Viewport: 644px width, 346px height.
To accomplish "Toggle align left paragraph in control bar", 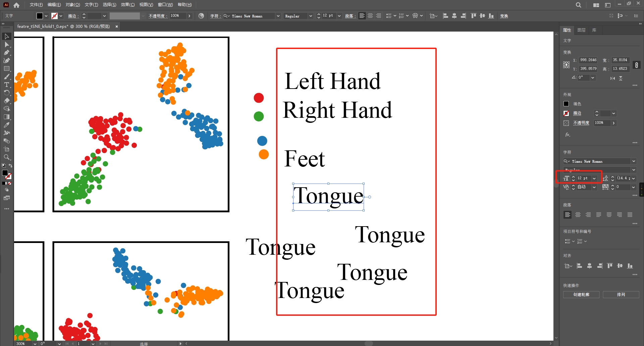I will point(362,16).
